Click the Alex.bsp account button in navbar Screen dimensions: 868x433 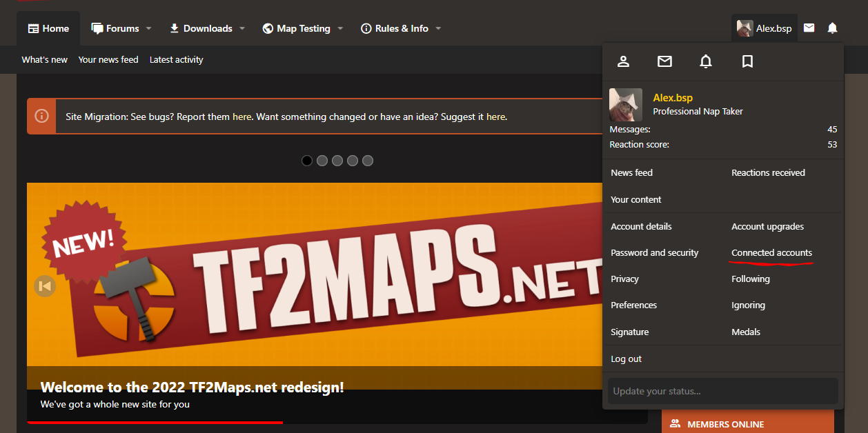click(765, 28)
